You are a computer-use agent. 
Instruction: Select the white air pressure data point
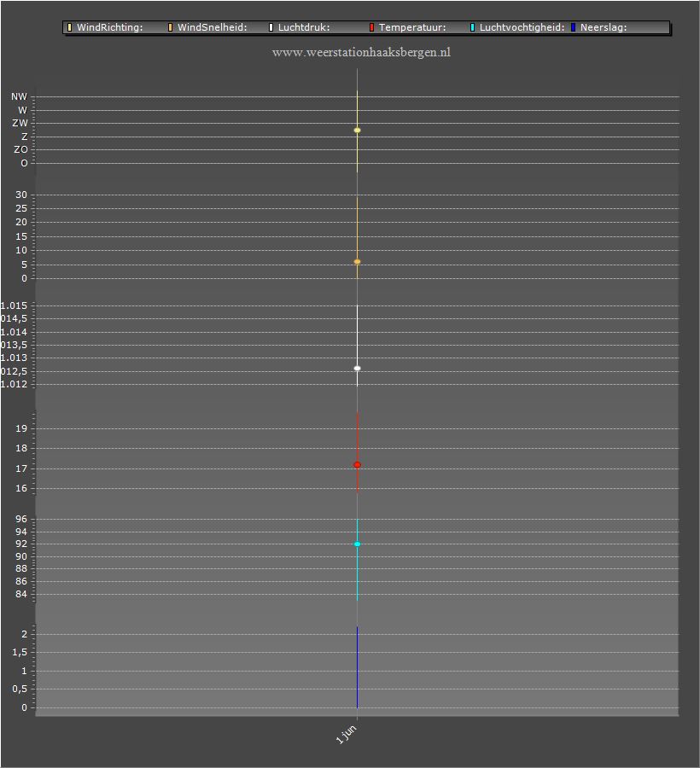pyautogui.click(x=357, y=369)
